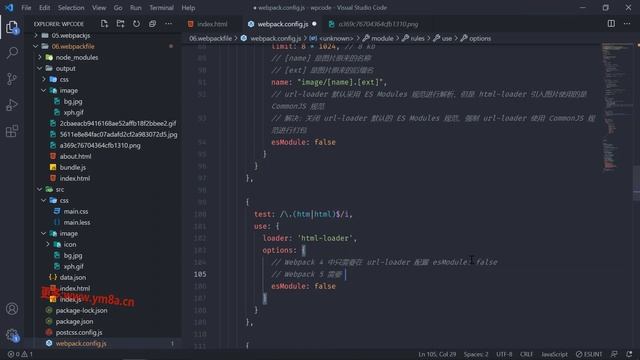Click module in the breadcrumb
The height and width of the screenshot is (360, 640).
pyautogui.click(x=382, y=38)
